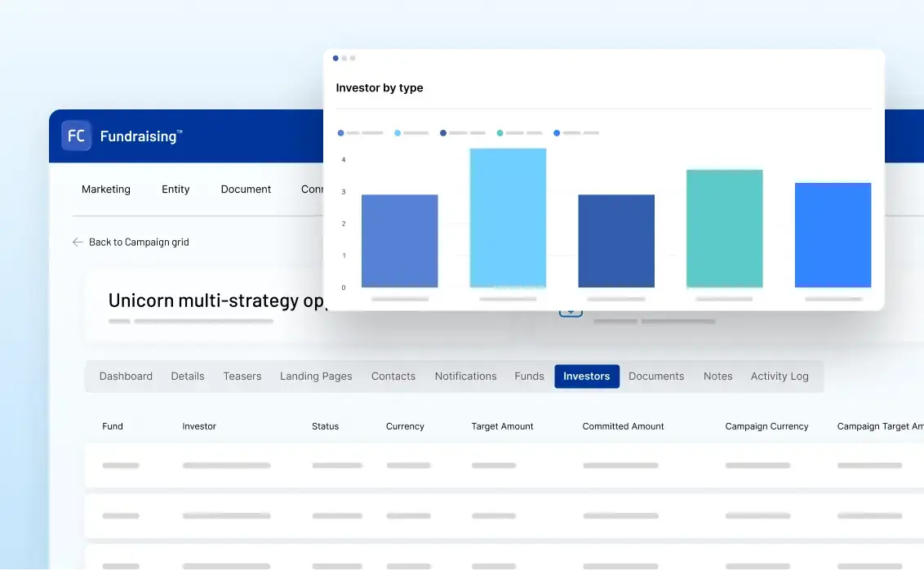Open the Teasers tab
The image size is (924, 570).
tap(242, 376)
